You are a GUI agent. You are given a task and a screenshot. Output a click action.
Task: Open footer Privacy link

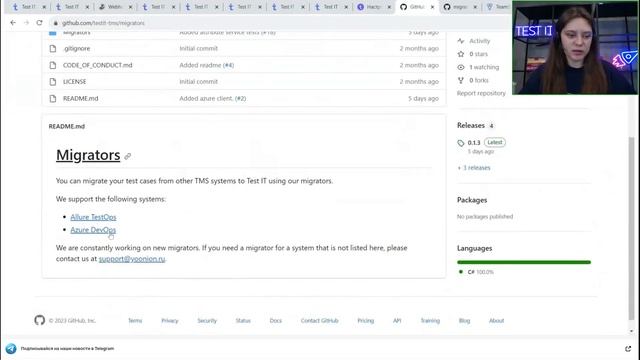pyautogui.click(x=170, y=321)
